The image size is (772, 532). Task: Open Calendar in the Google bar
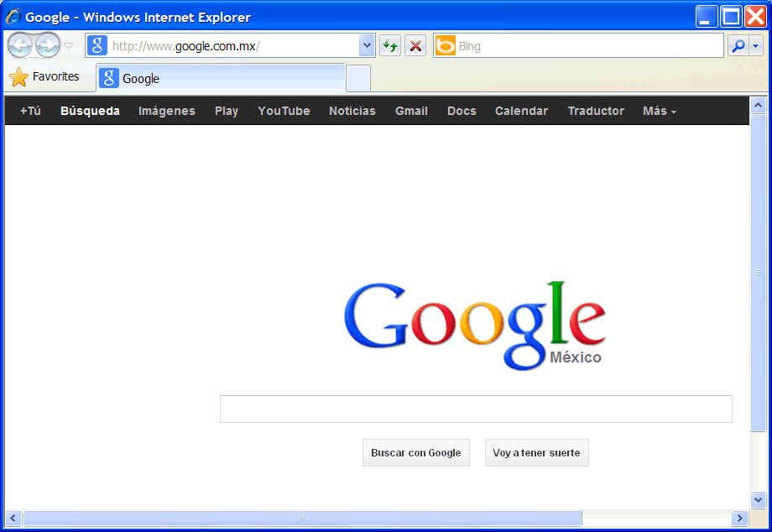pyautogui.click(x=521, y=111)
